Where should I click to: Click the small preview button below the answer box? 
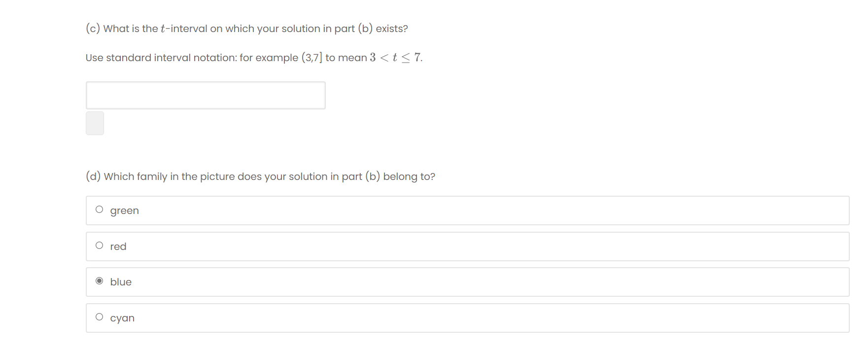pyautogui.click(x=95, y=123)
